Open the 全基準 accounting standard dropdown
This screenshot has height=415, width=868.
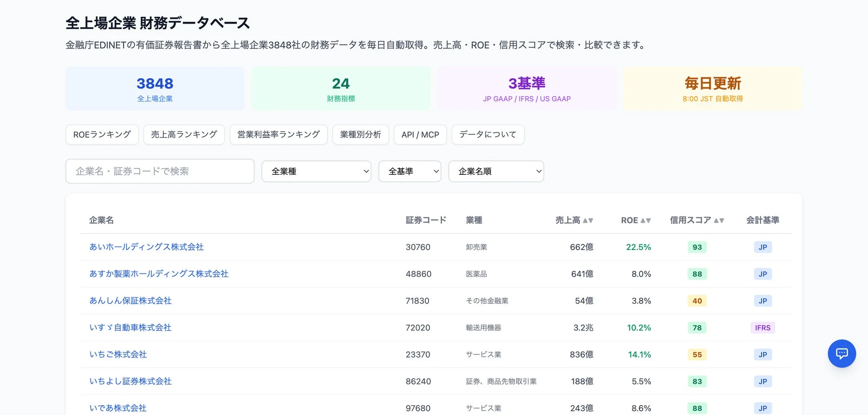click(410, 171)
